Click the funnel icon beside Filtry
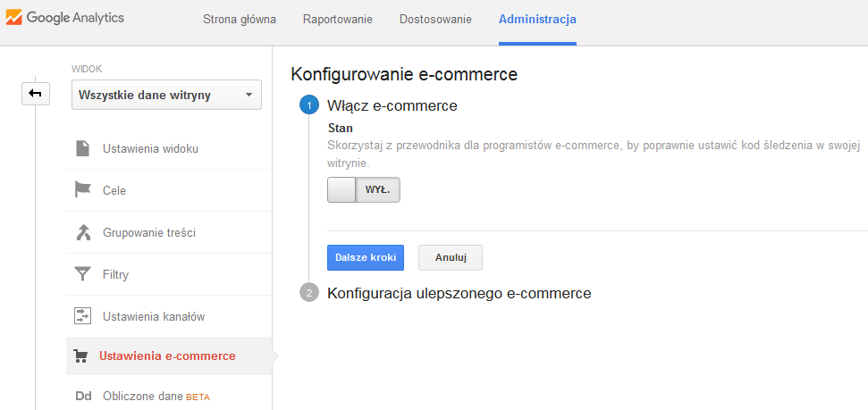This screenshot has height=410, width=868. 82,274
